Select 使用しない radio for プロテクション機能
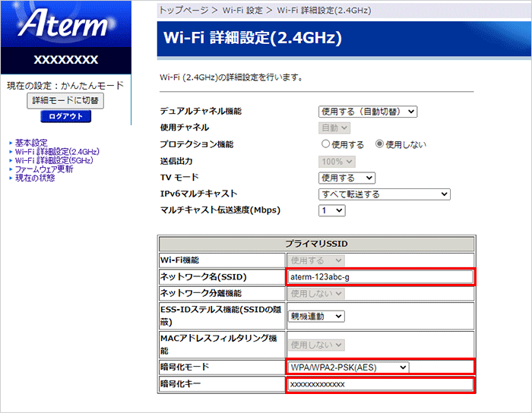This screenshot has width=532, height=413. [380, 144]
